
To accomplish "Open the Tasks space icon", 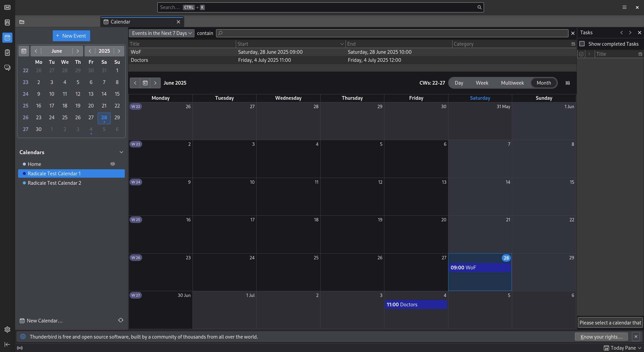I will pyautogui.click(x=7, y=53).
